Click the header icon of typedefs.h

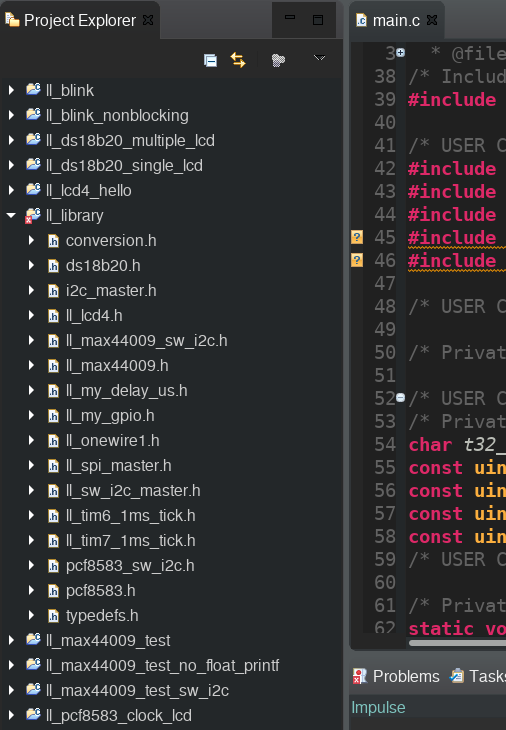point(53,616)
